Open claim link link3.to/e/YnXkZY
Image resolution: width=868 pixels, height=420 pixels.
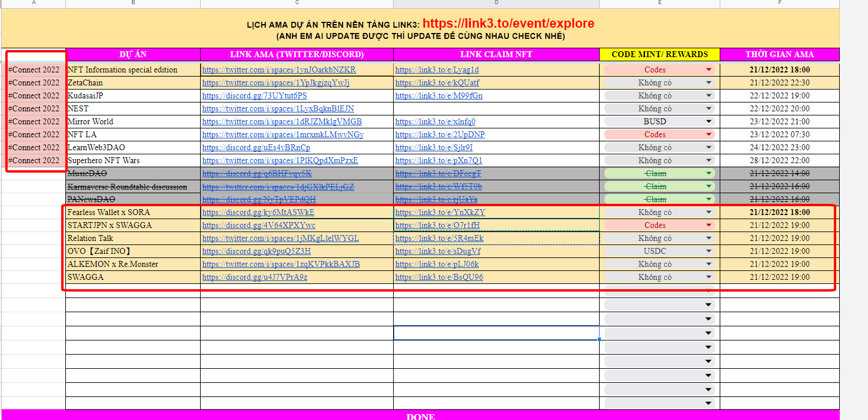pos(440,212)
